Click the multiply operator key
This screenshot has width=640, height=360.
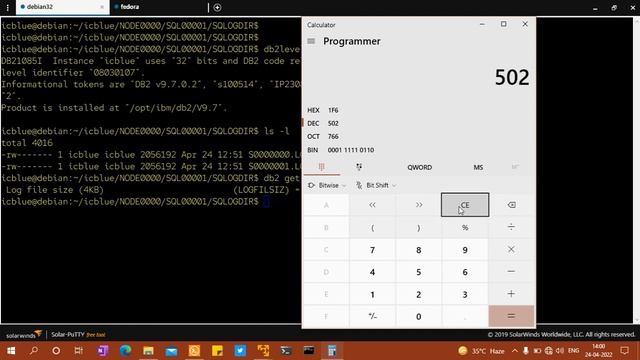pyautogui.click(x=511, y=249)
